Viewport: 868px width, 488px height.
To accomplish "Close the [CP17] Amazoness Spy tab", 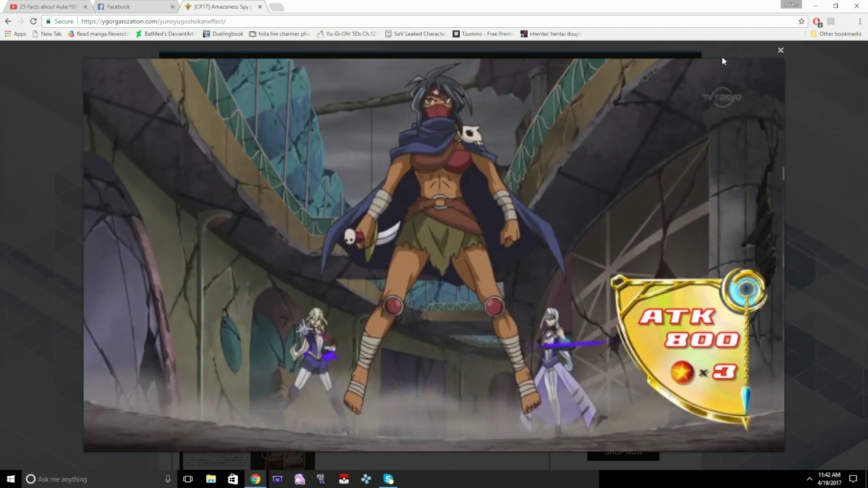I will click(x=260, y=7).
